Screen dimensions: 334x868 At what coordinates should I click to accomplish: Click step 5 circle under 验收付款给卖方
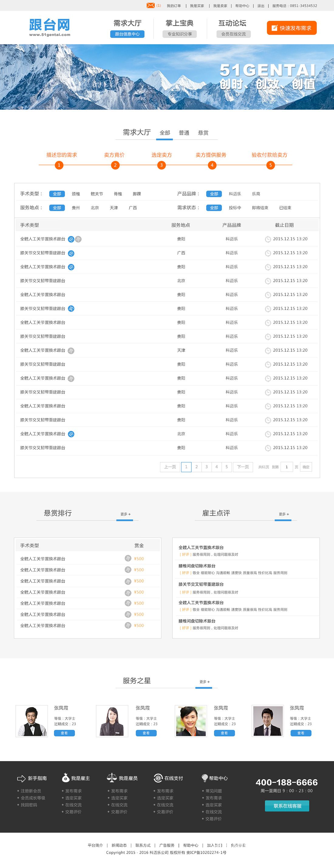tap(270, 165)
